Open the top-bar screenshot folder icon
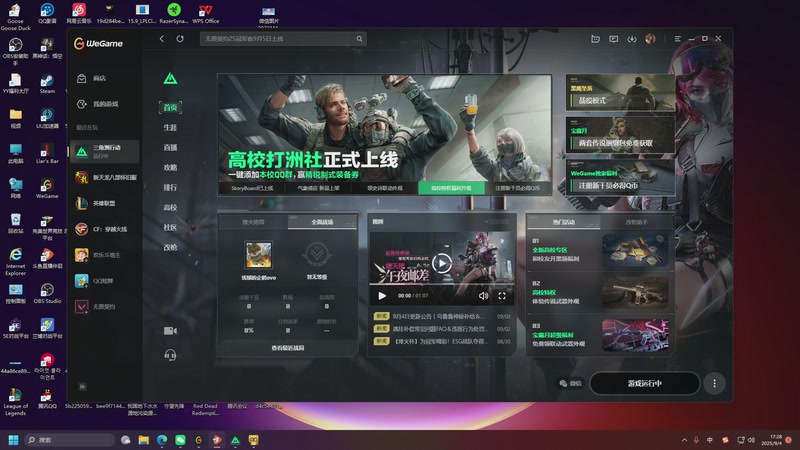 point(595,39)
